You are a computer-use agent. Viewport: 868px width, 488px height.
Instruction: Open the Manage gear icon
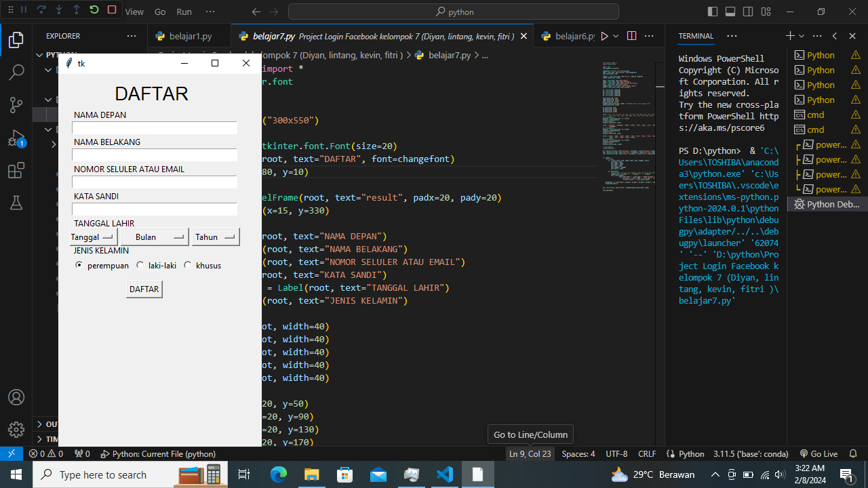16,430
